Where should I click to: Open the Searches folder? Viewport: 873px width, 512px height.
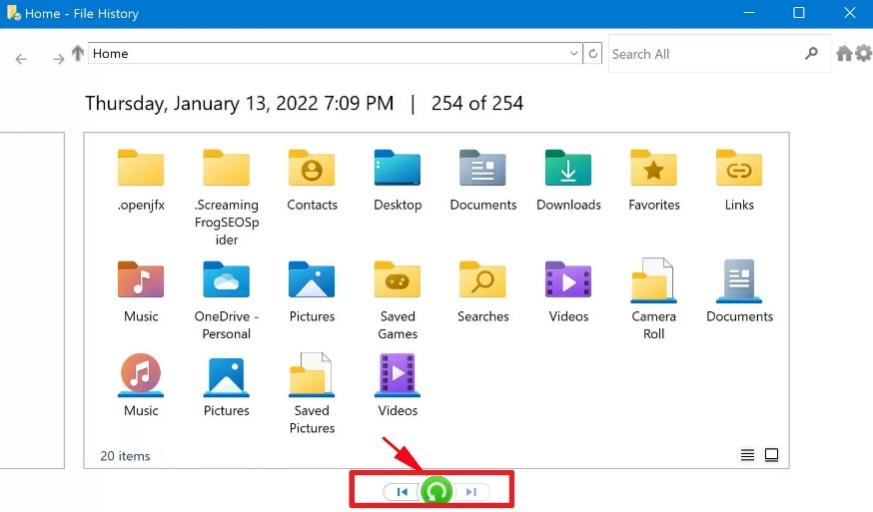[x=483, y=292]
